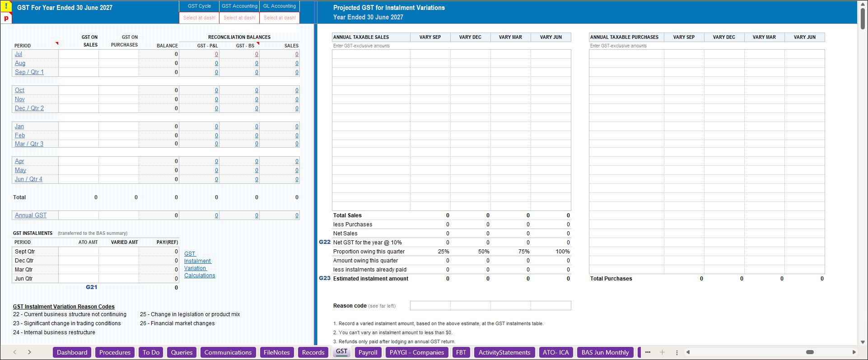This screenshot has width=868, height=360.
Task: Open more sheet tabs ellipsis
Action: click(x=648, y=352)
